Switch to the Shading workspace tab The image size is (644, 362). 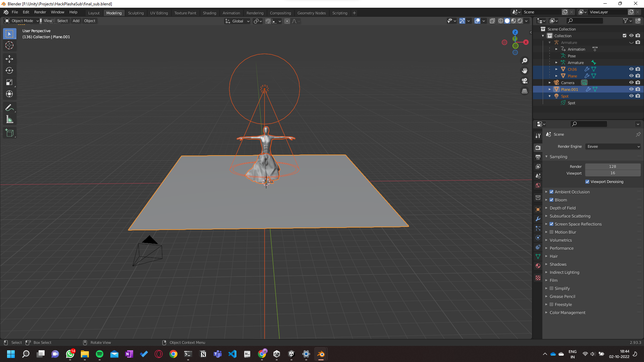tap(209, 13)
